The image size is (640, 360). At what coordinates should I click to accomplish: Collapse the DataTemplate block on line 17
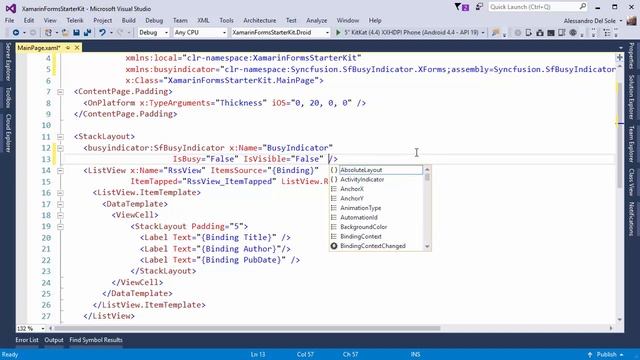[60, 204]
